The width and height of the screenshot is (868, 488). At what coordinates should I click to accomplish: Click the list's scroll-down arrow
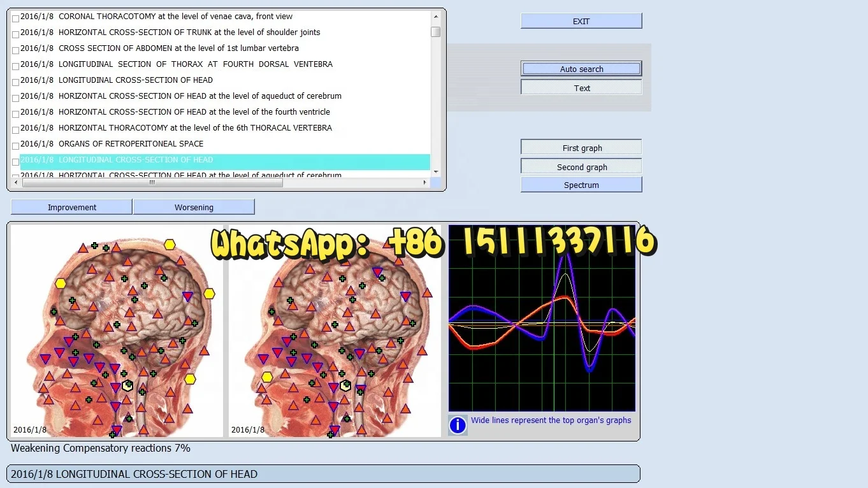point(436,171)
